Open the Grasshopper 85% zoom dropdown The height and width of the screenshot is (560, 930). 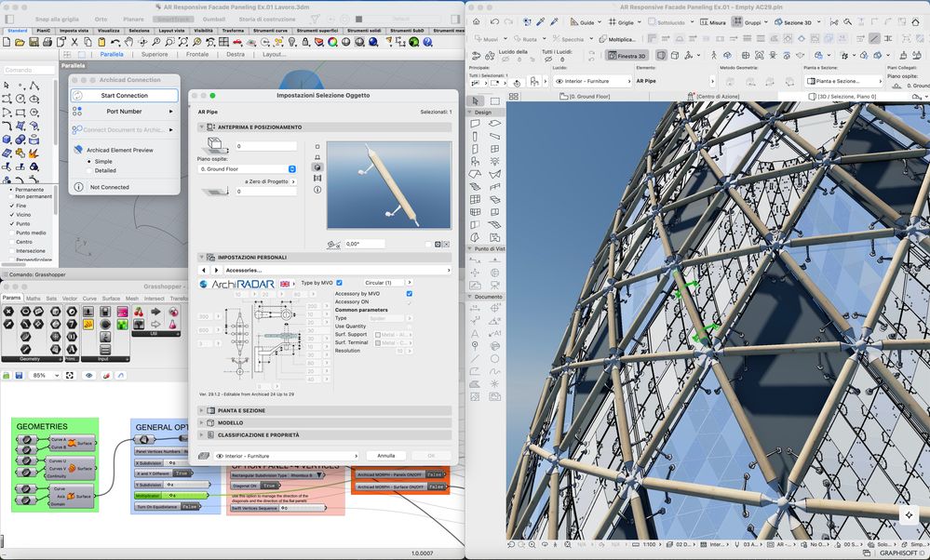pos(45,375)
